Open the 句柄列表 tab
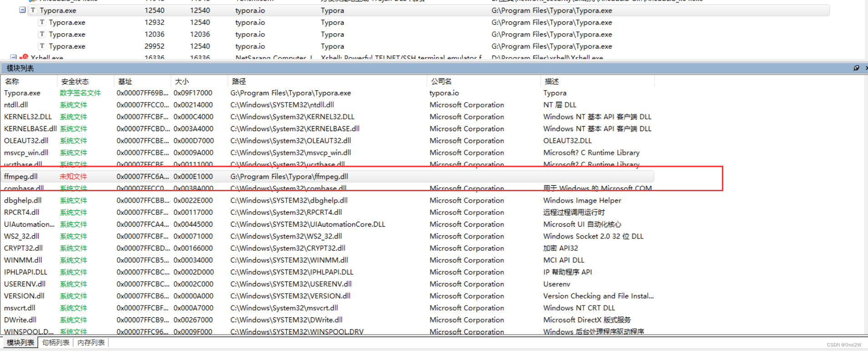The image size is (868, 351). tap(56, 342)
